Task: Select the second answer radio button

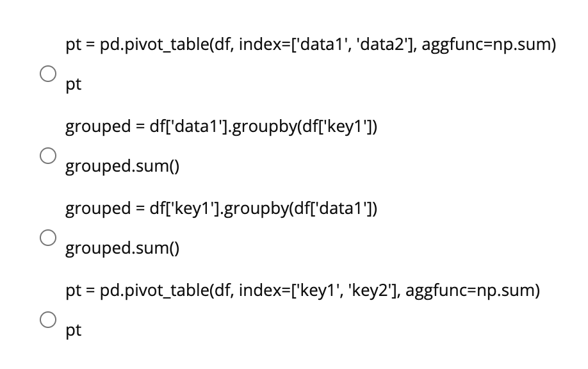Action: (48, 157)
